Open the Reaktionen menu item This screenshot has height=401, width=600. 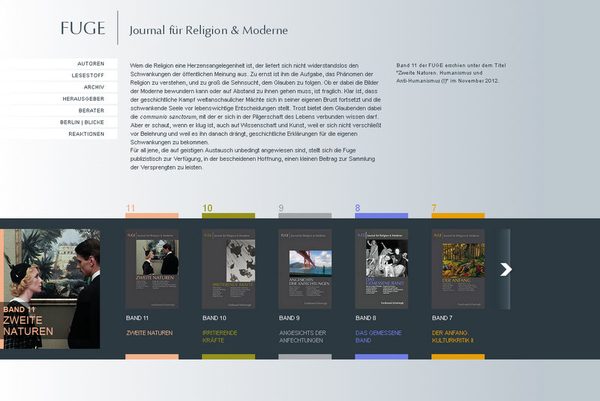coord(86,134)
